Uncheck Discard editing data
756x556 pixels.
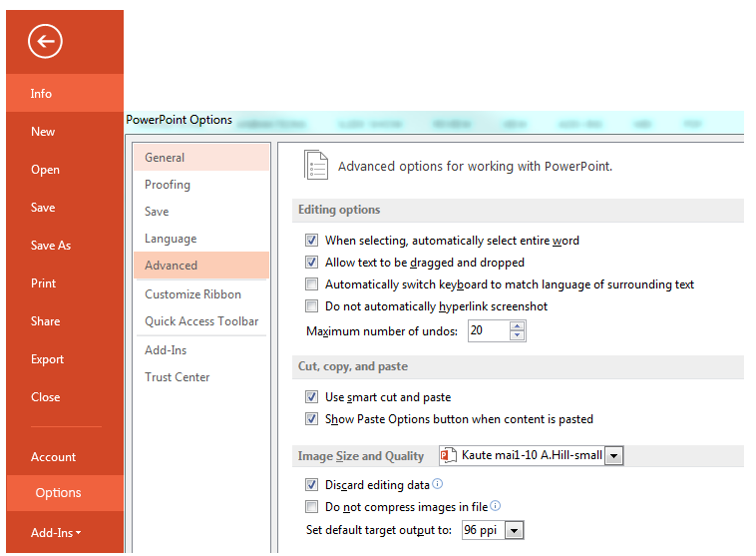(x=311, y=484)
